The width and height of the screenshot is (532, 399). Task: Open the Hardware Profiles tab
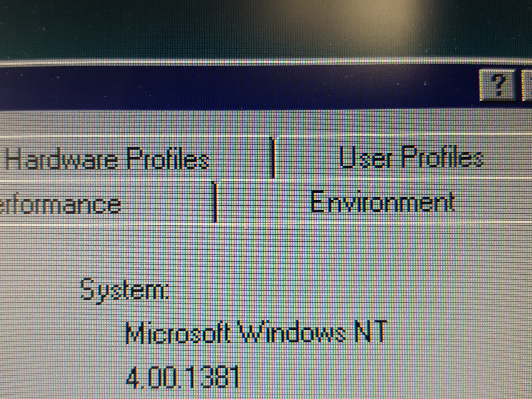click(x=135, y=158)
